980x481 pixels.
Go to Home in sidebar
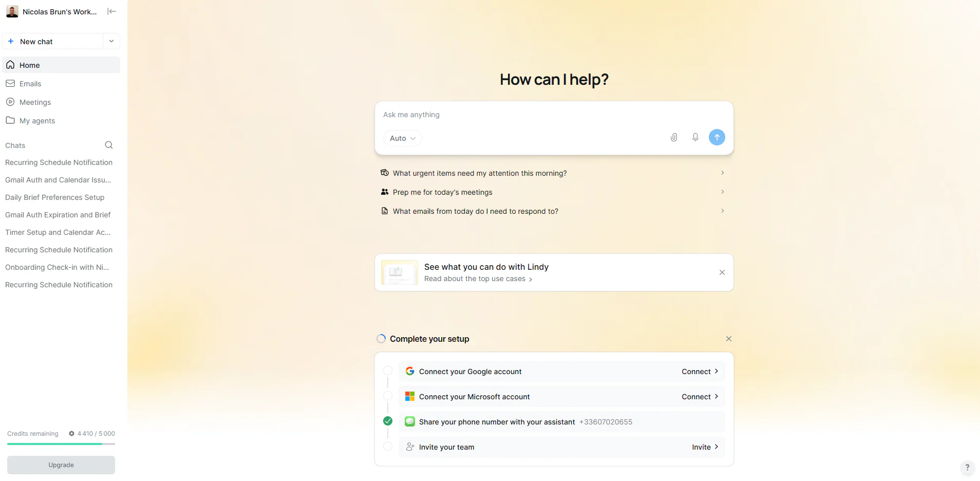(x=61, y=65)
